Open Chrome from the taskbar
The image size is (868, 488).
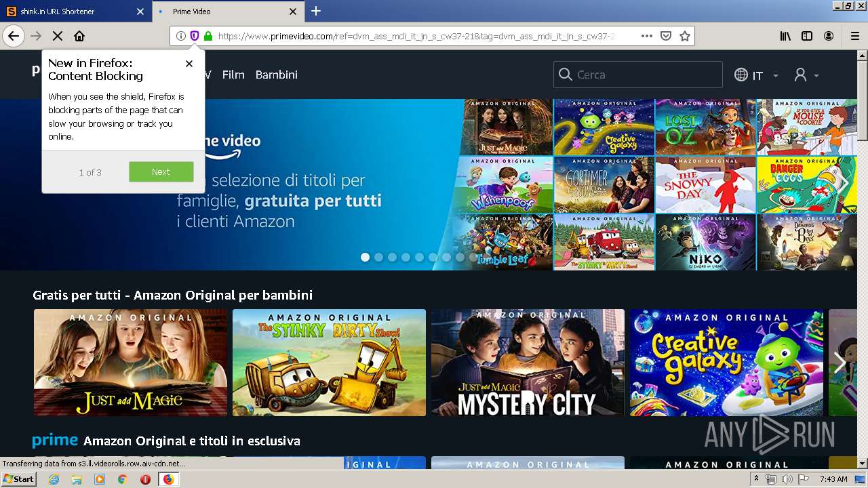(122, 479)
